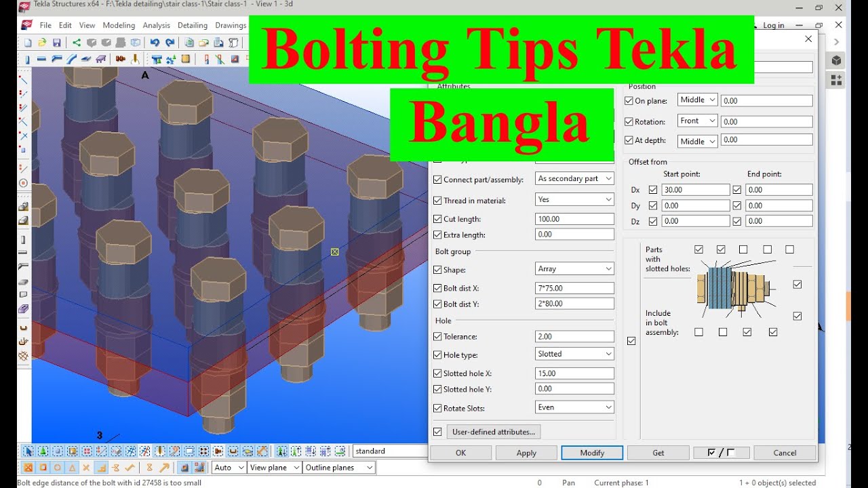Open the Thread in material dropdown

[574, 200]
